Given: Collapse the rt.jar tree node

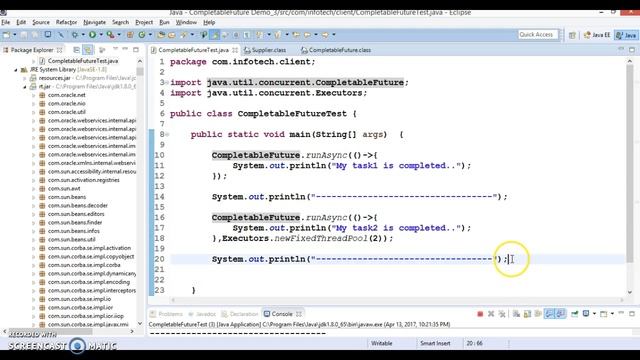Looking at the screenshot, I should click(x=24, y=87).
